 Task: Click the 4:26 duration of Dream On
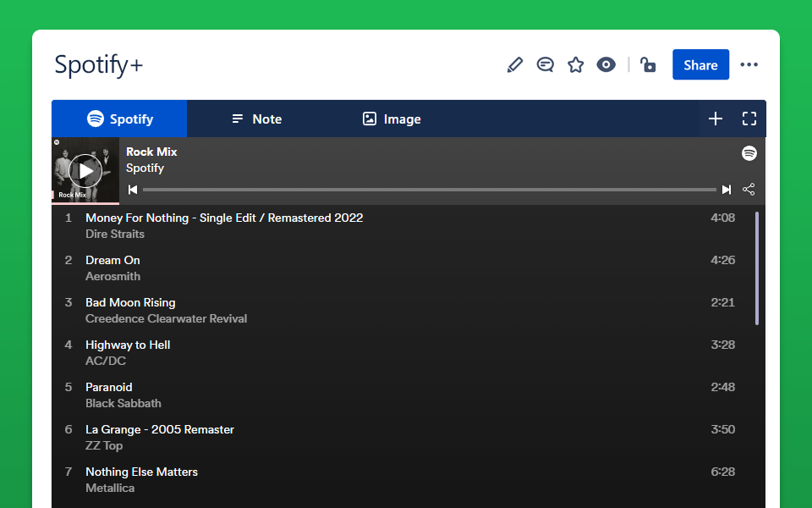723,260
